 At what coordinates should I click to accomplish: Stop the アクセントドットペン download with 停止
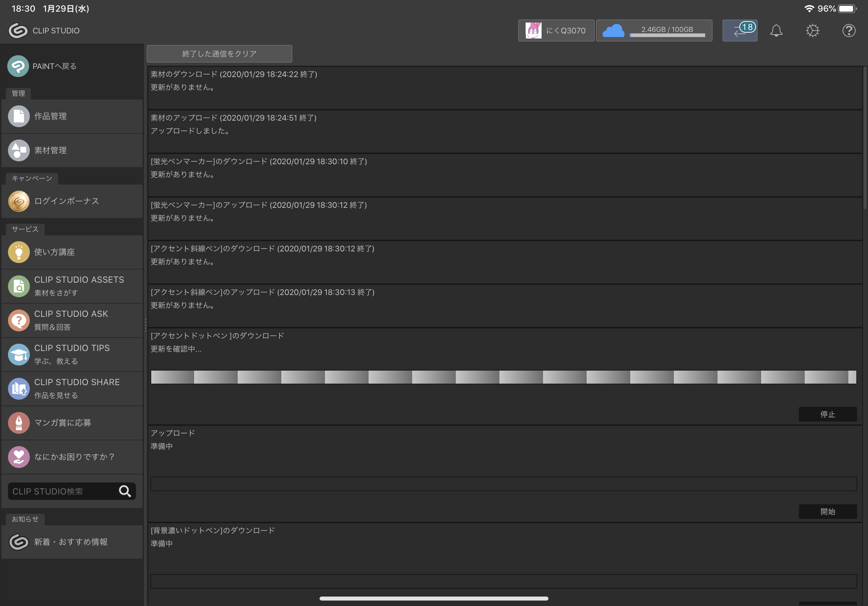pos(828,414)
